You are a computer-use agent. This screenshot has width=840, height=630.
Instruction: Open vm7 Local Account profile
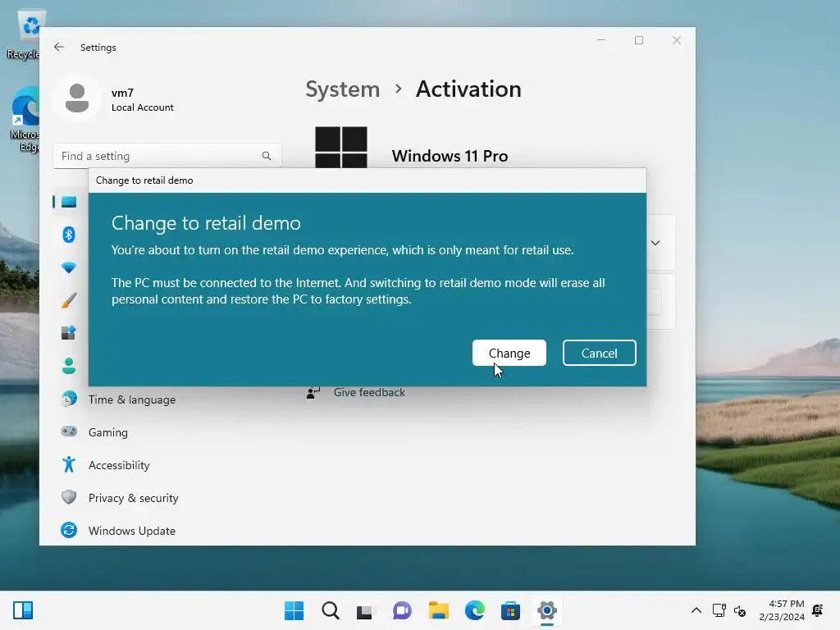coord(142,99)
